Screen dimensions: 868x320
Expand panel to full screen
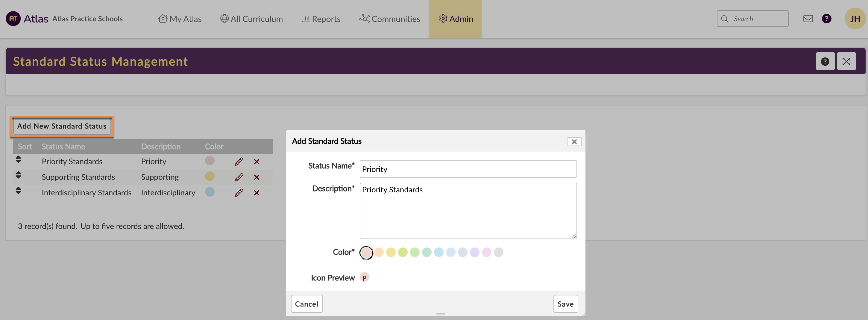point(846,61)
